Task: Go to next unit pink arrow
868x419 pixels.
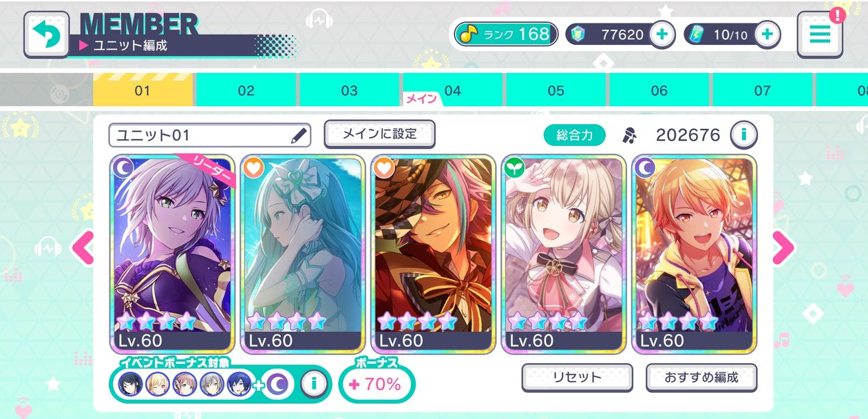Action: pos(783,248)
